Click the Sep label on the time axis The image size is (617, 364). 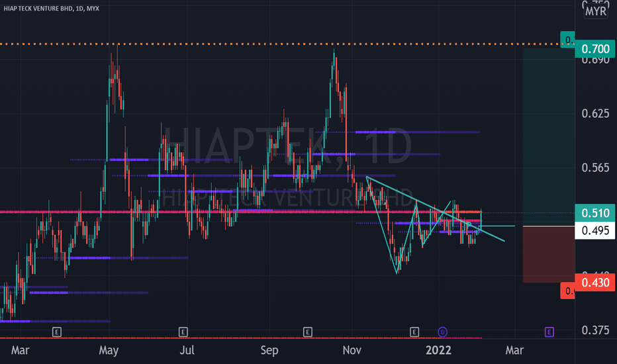269,350
